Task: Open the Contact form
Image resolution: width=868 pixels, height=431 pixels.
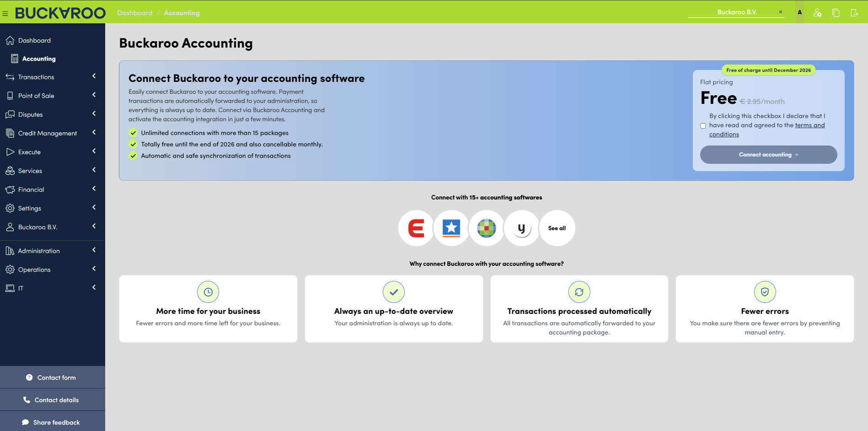Action: point(53,377)
